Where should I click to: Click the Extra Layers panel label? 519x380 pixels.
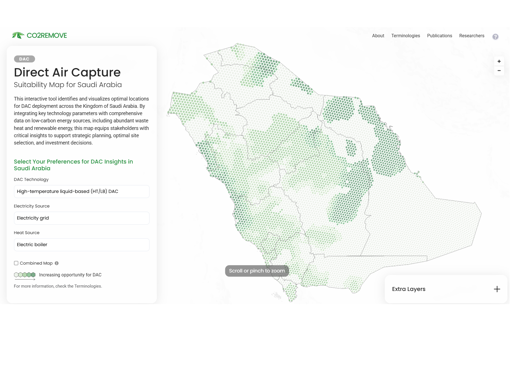pyautogui.click(x=408, y=289)
